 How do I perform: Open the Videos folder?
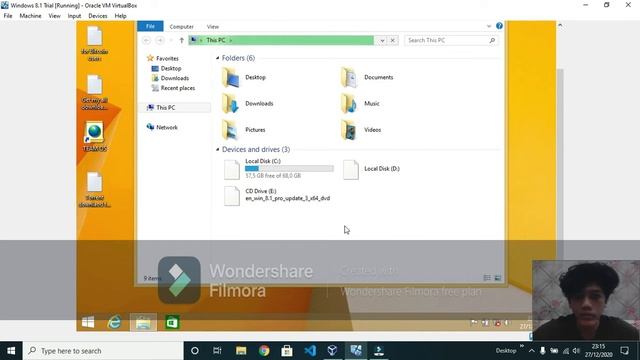(361, 130)
